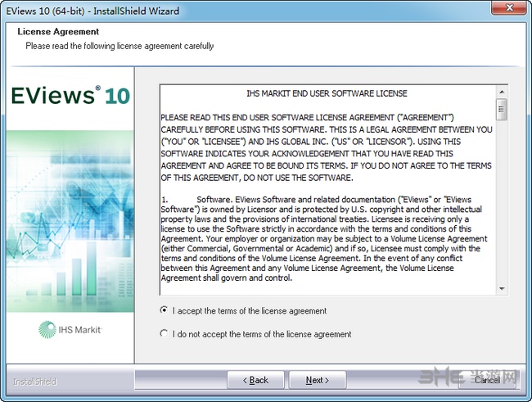Click the Next button
532x402 pixels.
pos(318,380)
